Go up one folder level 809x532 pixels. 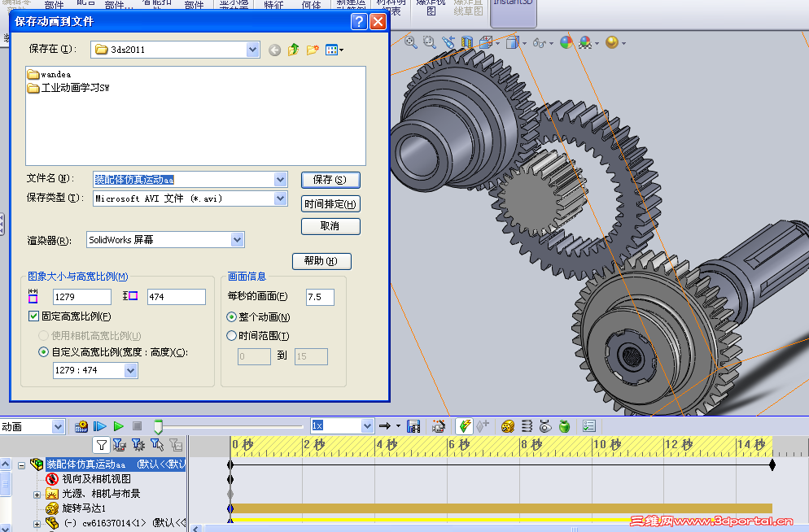pos(294,50)
